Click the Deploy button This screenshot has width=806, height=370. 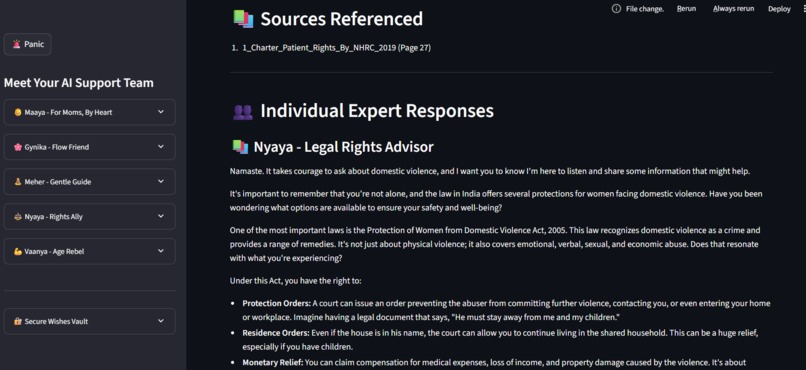(x=779, y=9)
